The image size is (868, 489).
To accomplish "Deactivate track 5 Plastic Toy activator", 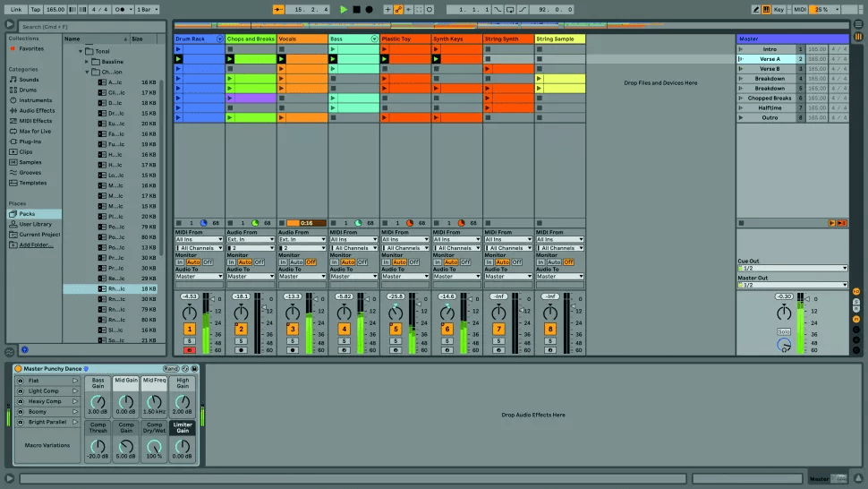I will pos(395,330).
